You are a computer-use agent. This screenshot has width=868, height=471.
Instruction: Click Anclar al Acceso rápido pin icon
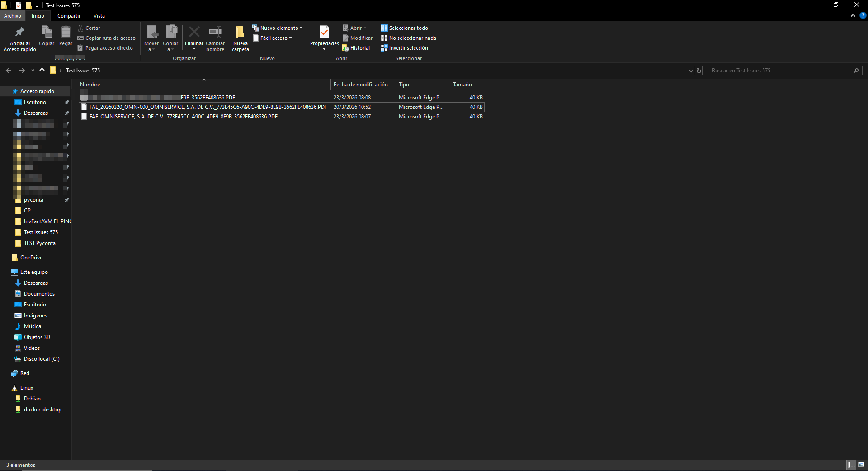point(19,32)
